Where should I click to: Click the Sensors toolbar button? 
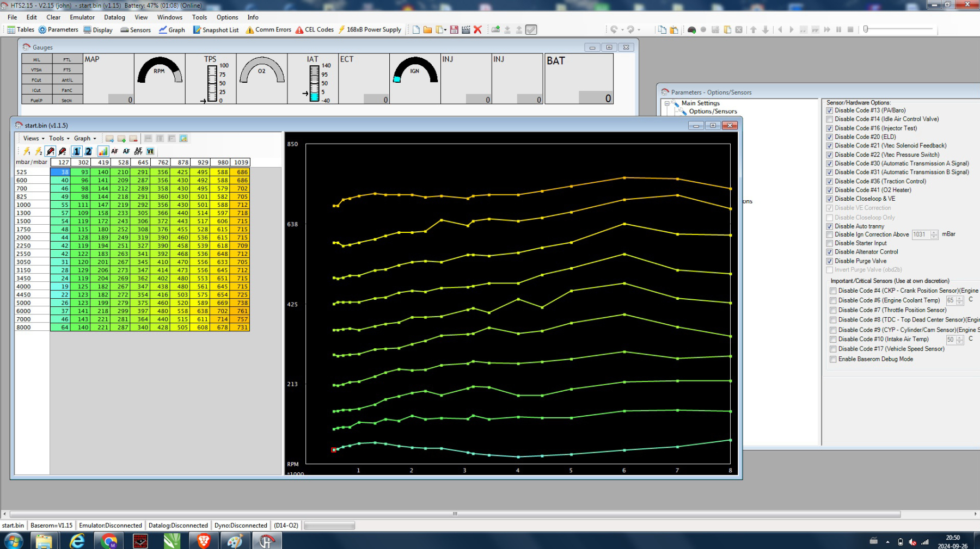(x=136, y=30)
